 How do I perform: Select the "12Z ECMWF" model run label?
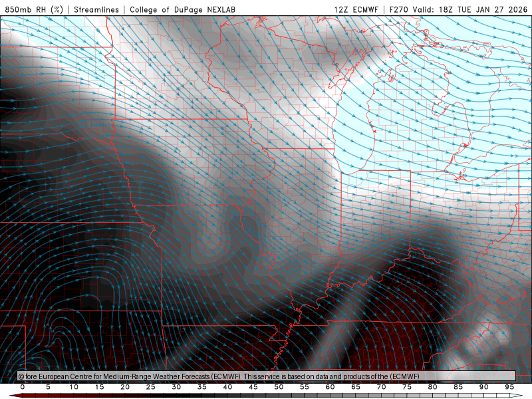(x=356, y=9)
